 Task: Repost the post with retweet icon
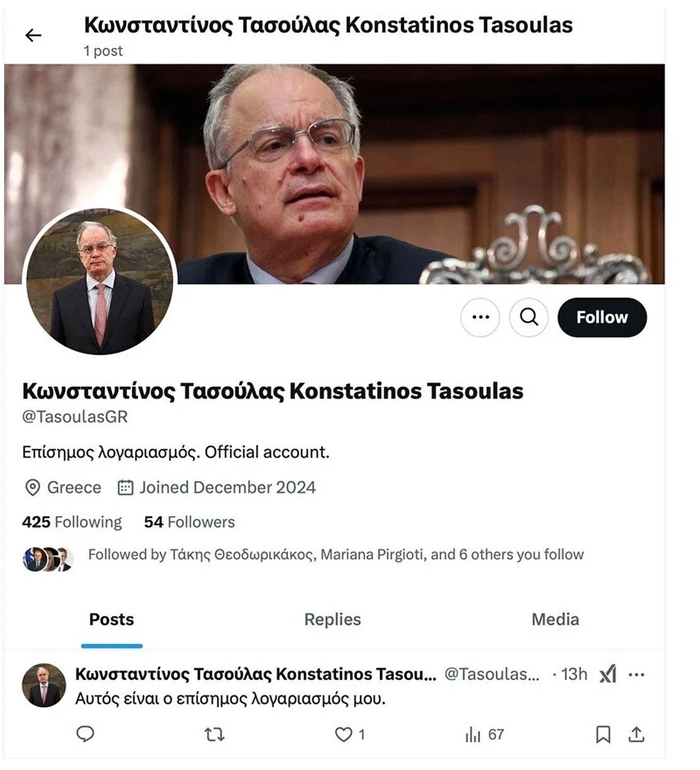pos(215,735)
